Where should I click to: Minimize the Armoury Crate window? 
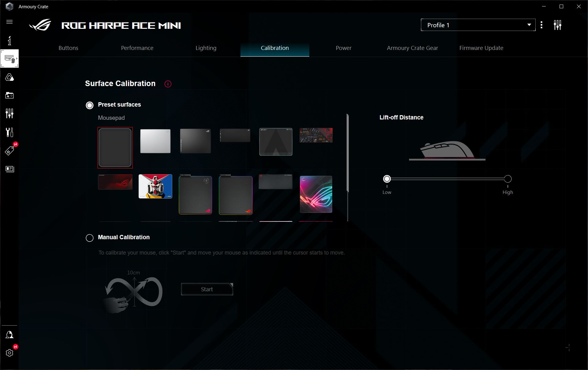pos(544,6)
